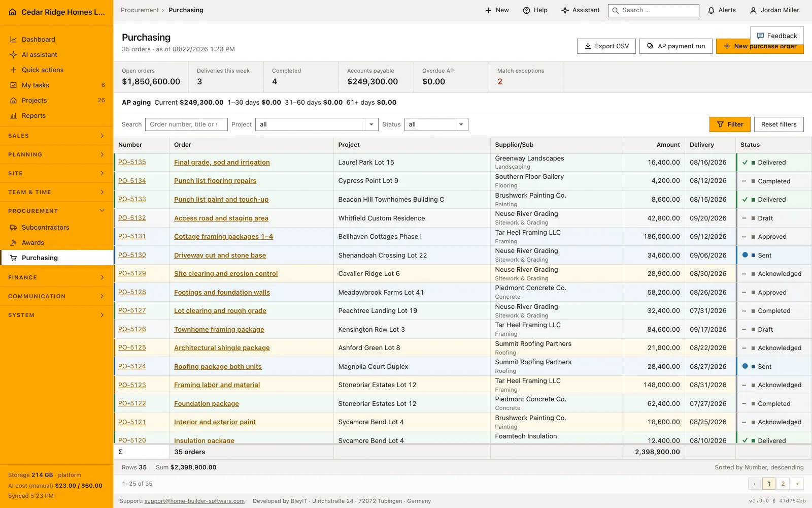The height and width of the screenshot is (508, 812).
Task: Expand the SITE sidebar section
Action: pyautogui.click(x=56, y=173)
